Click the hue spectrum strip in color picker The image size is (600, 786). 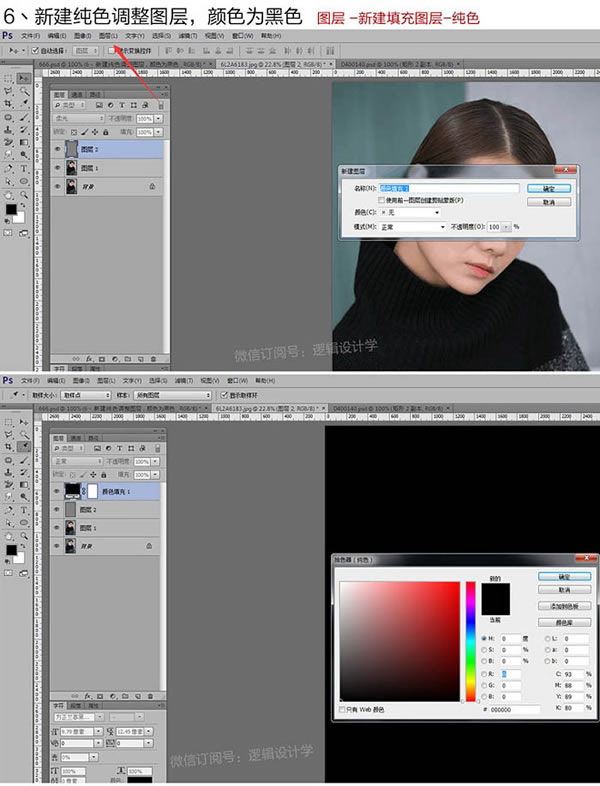(470, 639)
